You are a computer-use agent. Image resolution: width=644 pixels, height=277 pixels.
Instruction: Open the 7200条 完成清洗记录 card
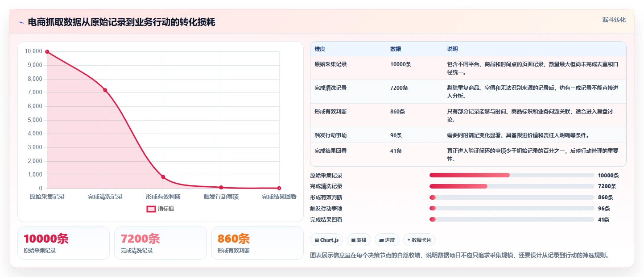point(160,243)
